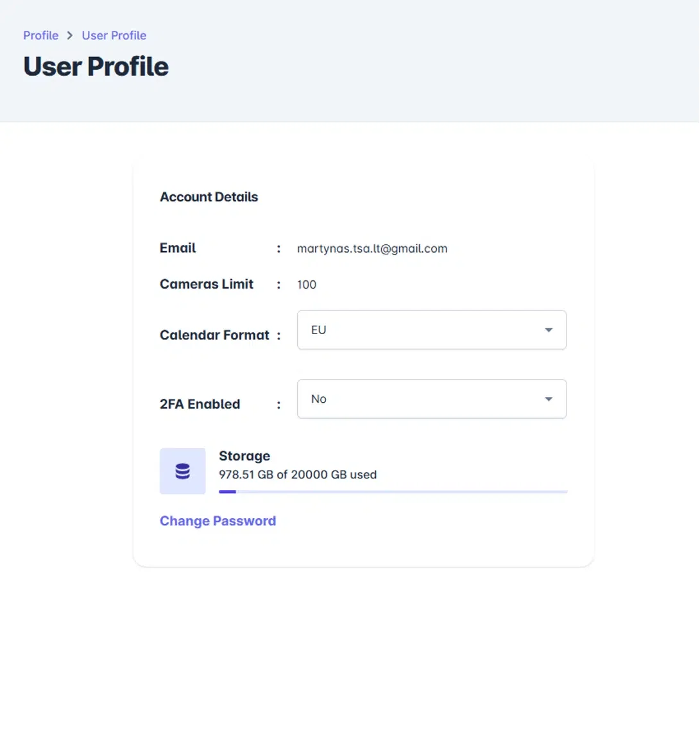Select the martynas.tsa.lt@gmail.com email text
The width and height of the screenshot is (700, 749).
(372, 249)
